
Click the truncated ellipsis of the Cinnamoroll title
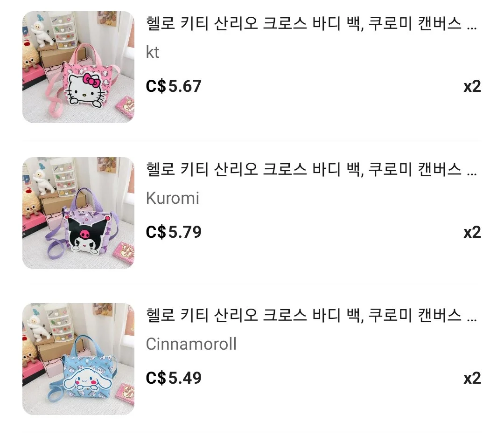[471, 320]
